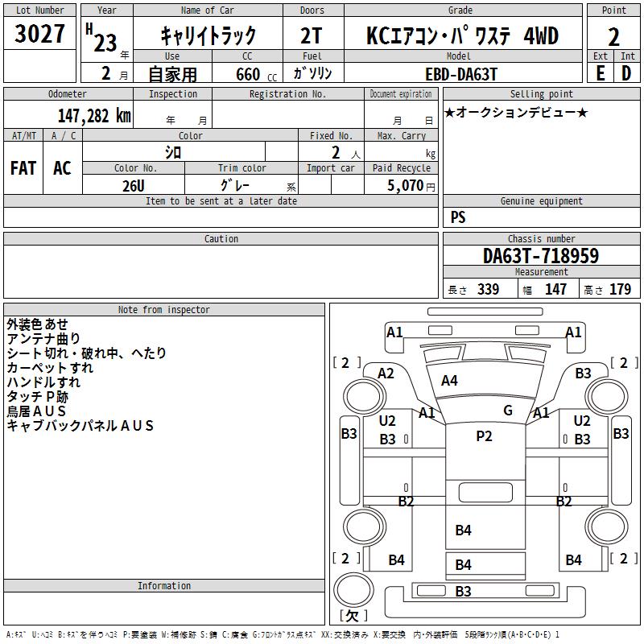Click the odometer value 147,282 km
The width and height of the screenshot is (644, 644).
(x=94, y=116)
